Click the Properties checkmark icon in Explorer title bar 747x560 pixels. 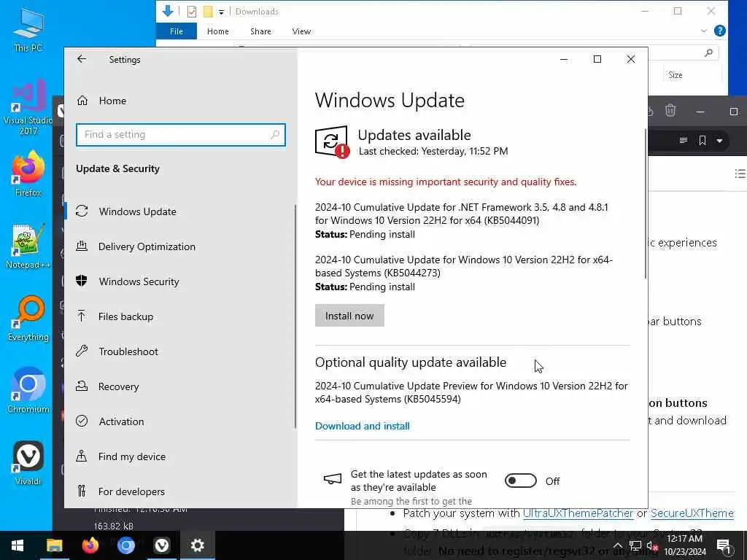pyautogui.click(x=192, y=12)
